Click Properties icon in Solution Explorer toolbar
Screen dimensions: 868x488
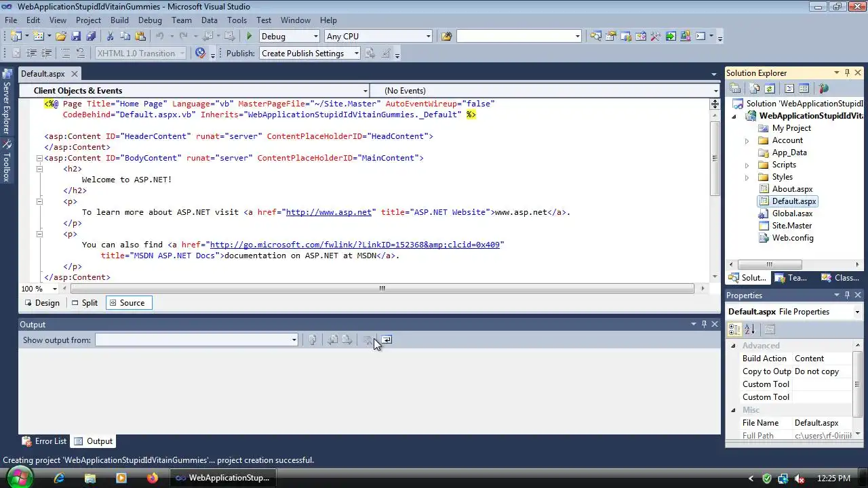pos(735,88)
